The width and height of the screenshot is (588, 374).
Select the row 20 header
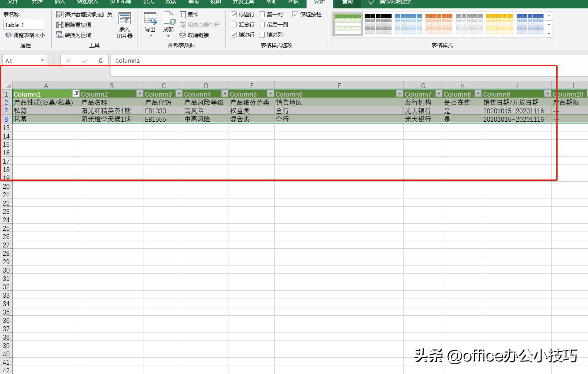point(6,186)
